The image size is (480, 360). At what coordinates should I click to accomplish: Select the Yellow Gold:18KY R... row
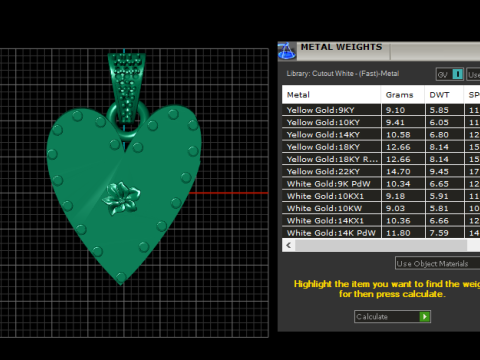(x=381, y=159)
